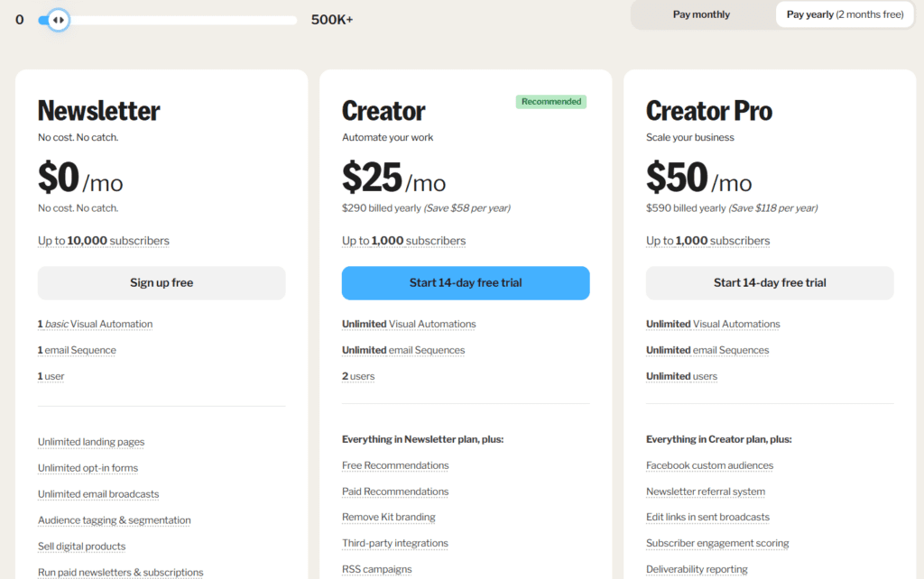Open Third-party integrations link
The image size is (924, 579).
(395, 543)
